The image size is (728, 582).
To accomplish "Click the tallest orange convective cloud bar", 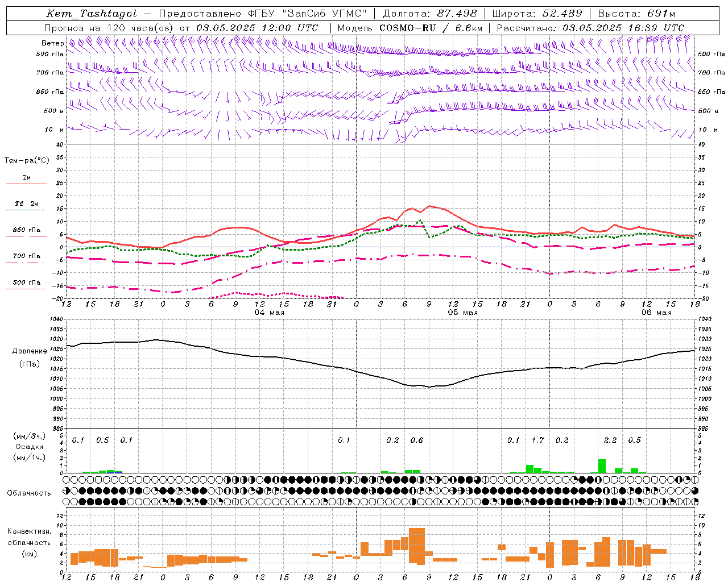I will coord(417,546).
